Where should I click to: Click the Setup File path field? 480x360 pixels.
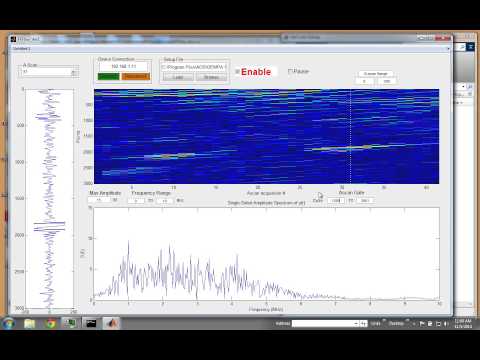pyautogui.click(x=194, y=67)
